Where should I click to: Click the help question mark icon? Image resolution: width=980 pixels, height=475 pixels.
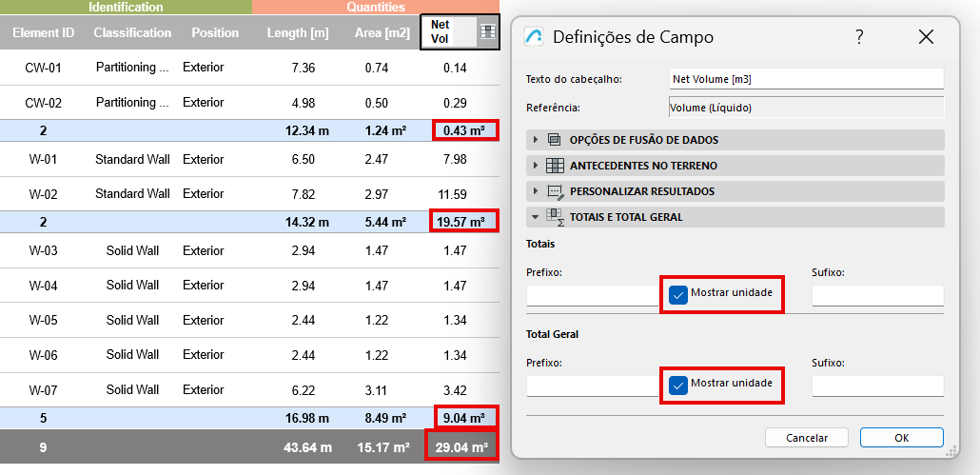point(859,37)
